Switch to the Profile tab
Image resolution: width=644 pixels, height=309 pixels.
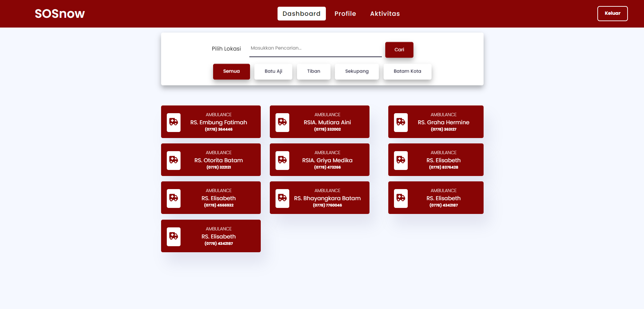(x=345, y=13)
